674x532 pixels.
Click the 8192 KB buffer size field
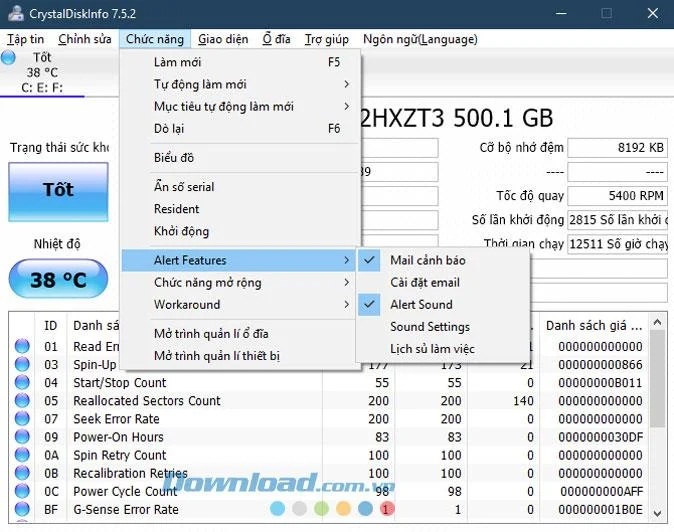[x=617, y=147]
